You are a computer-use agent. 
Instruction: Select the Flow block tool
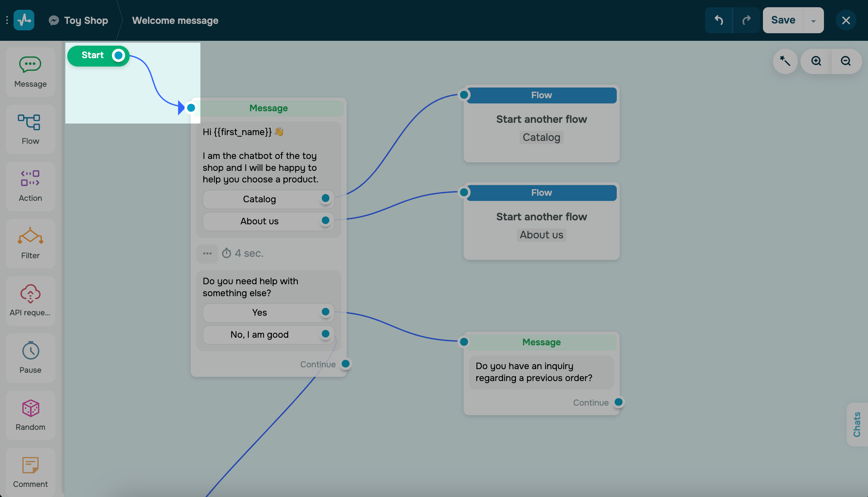pos(30,129)
